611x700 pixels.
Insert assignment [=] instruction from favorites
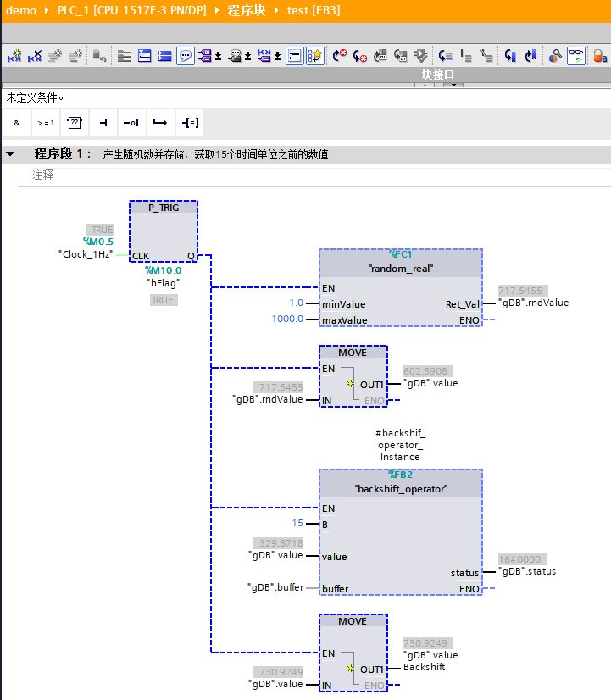190,123
